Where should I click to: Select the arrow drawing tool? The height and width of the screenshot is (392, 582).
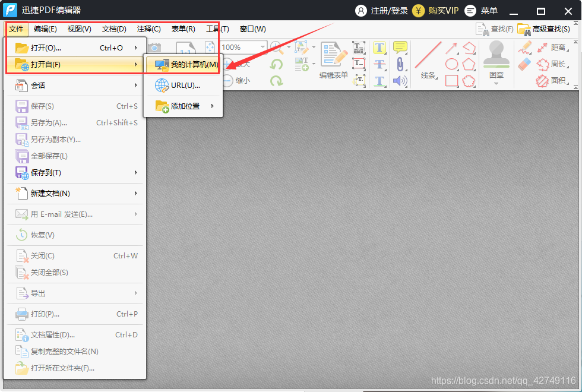coord(451,48)
